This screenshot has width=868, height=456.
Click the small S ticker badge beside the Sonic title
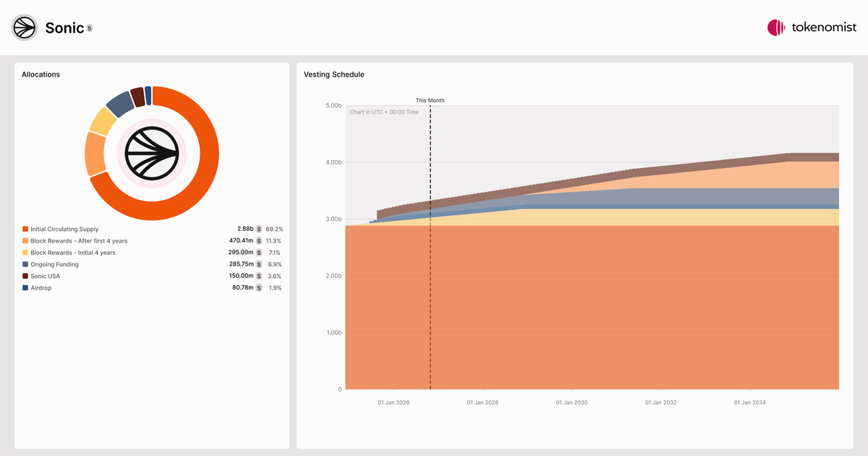pos(90,28)
